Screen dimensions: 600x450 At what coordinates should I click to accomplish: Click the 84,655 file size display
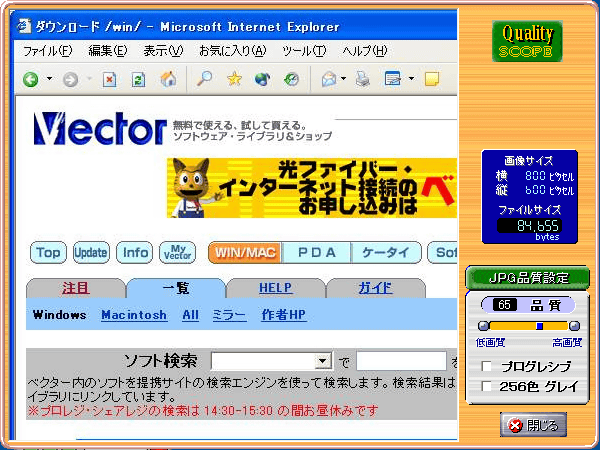pos(530,226)
